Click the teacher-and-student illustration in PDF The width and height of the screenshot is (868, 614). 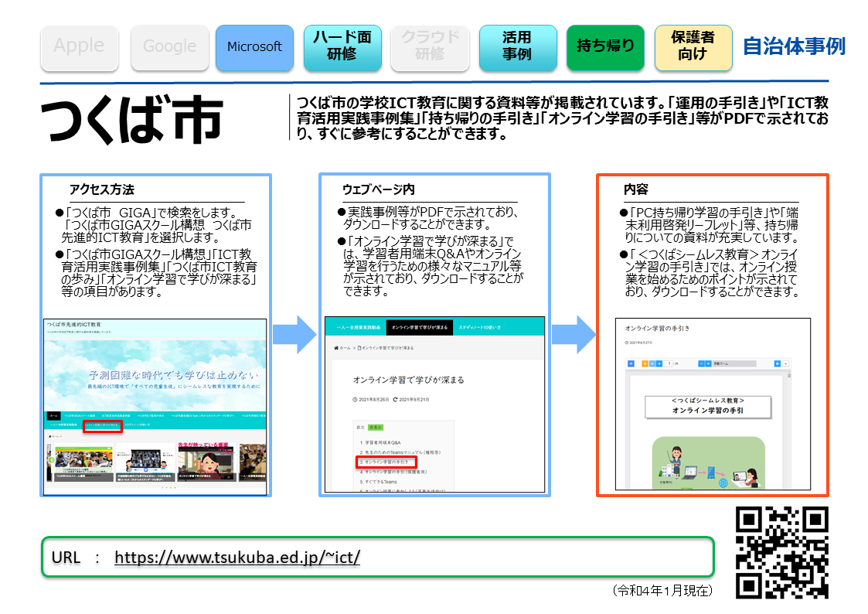click(x=708, y=463)
